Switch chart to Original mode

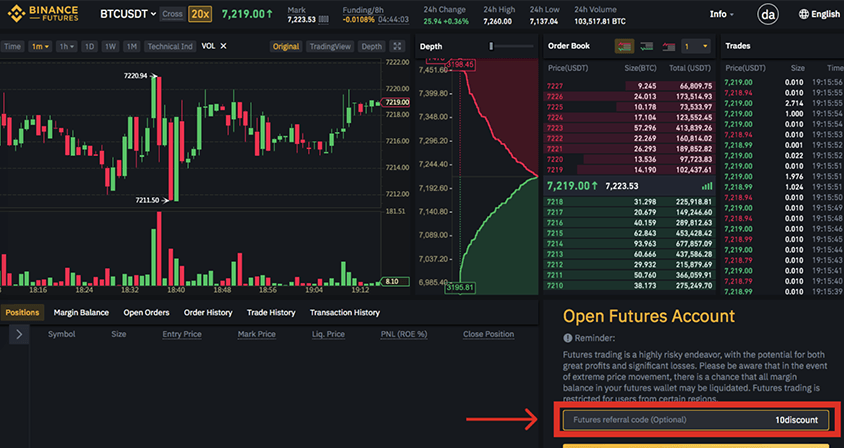[285, 46]
